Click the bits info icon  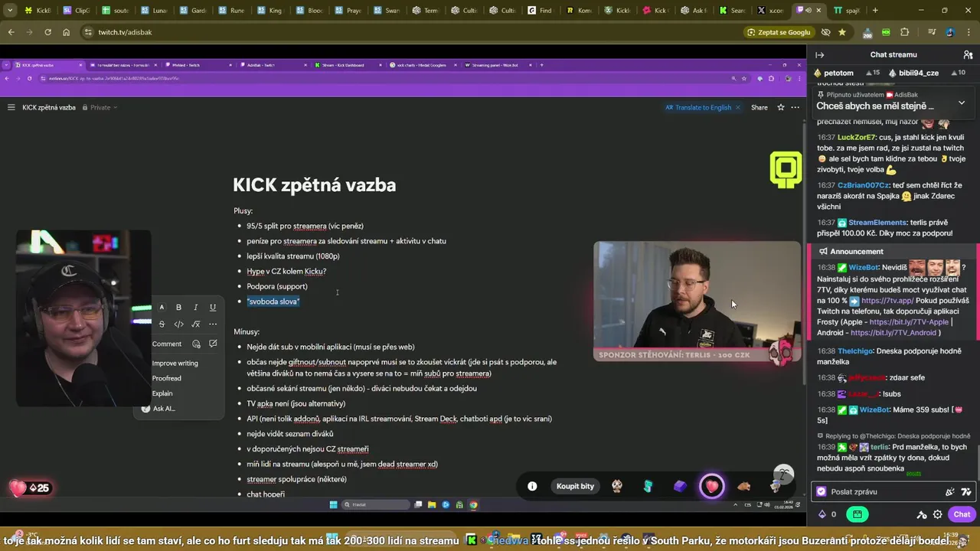pos(532,486)
